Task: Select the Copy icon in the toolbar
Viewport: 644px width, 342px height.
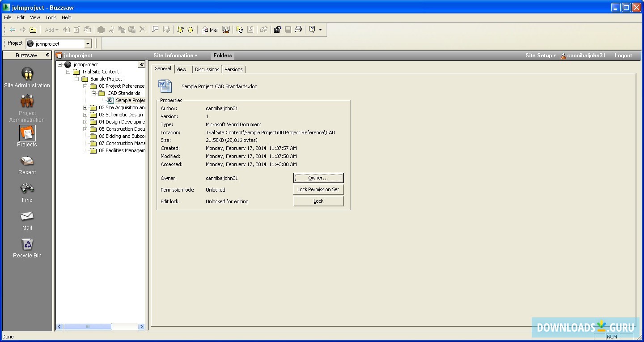Action: tap(122, 30)
